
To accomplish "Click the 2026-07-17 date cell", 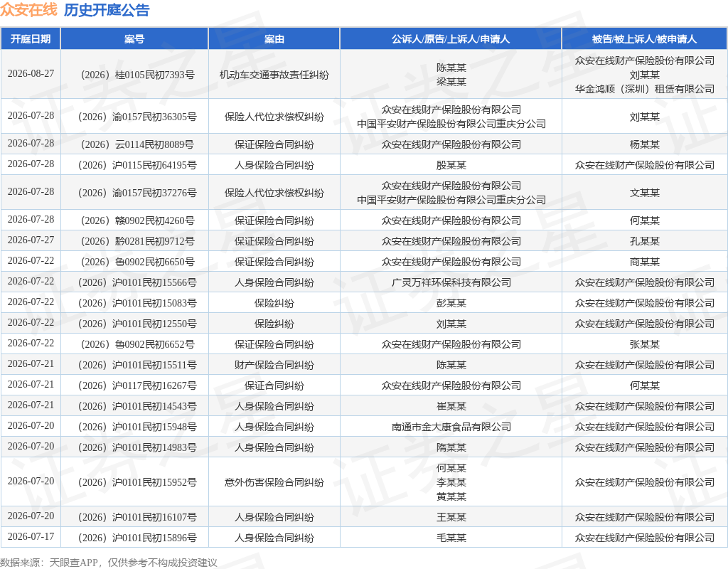I will coord(31,536).
